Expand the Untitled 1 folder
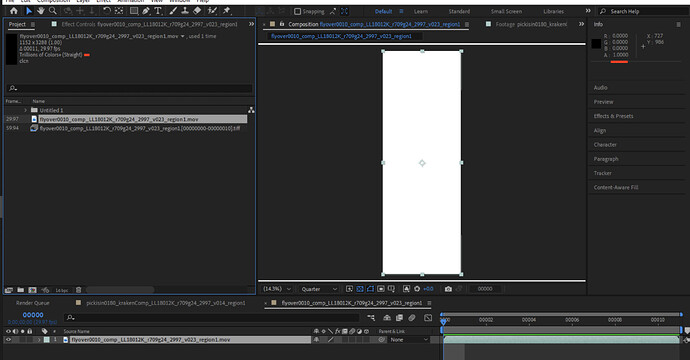 (x=26, y=110)
